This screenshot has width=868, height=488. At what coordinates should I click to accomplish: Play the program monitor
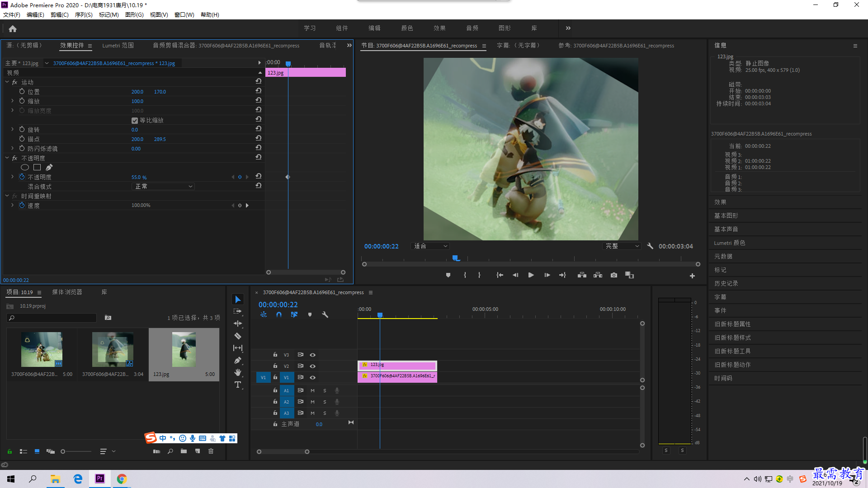[x=531, y=275]
